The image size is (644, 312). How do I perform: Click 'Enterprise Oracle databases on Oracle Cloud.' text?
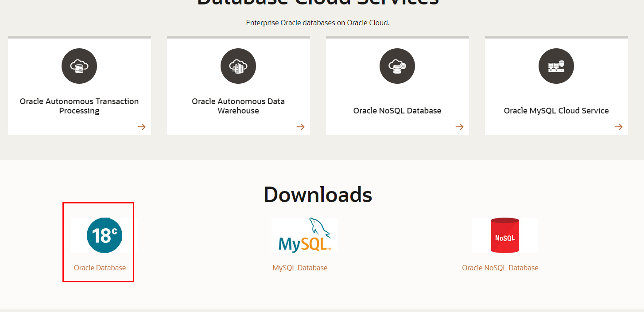point(318,23)
